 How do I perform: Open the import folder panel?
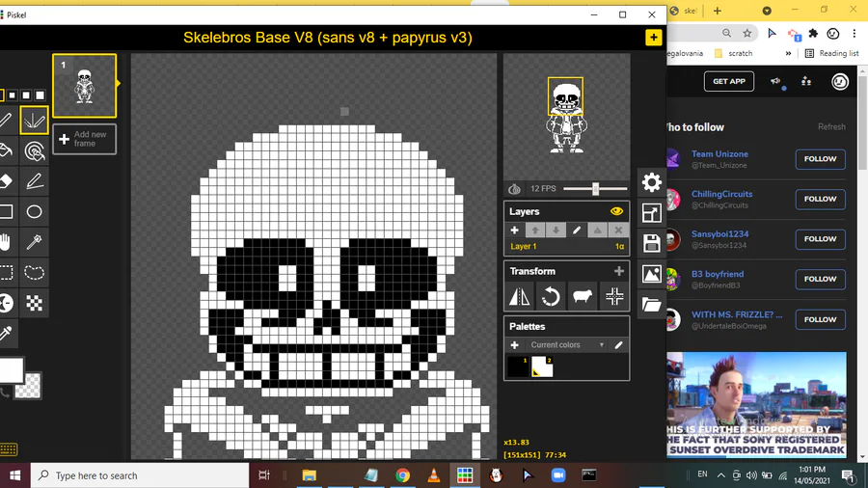652,304
